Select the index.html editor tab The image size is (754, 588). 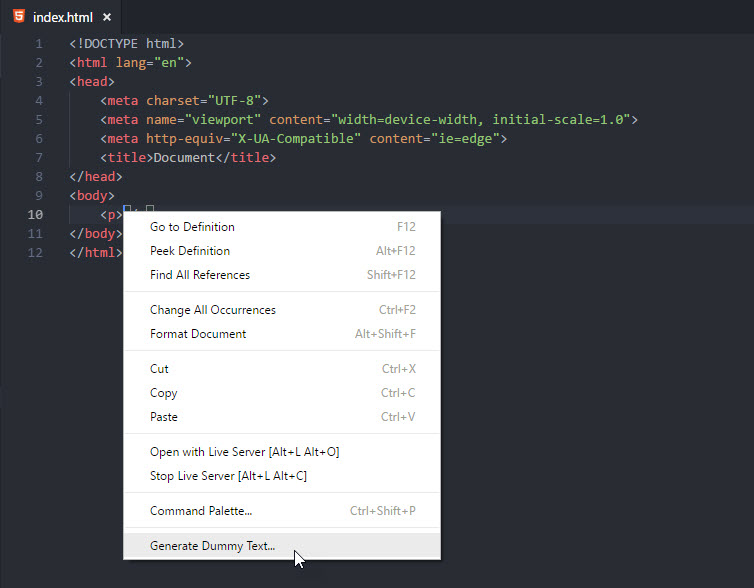pos(61,17)
